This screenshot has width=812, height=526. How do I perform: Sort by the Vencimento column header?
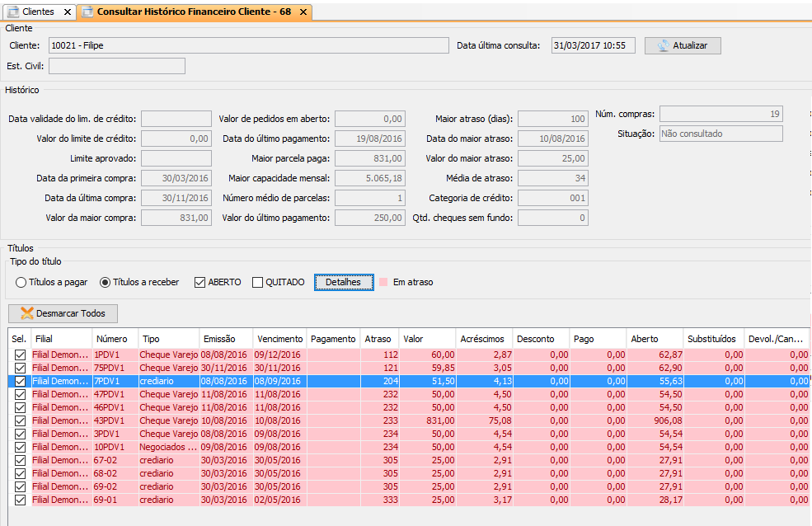279,339
